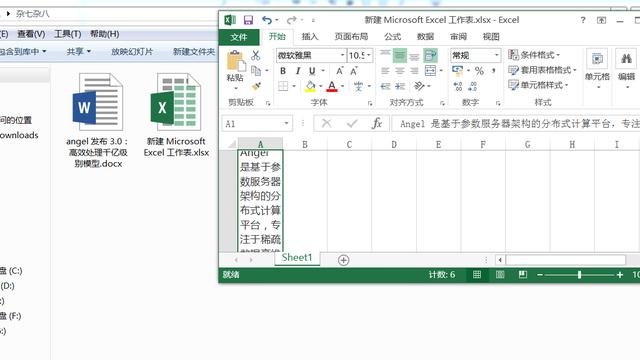Screen dimensions: 640x360
Task: Switch to the 视图 View tab
Action: click(x=491, y=37)
